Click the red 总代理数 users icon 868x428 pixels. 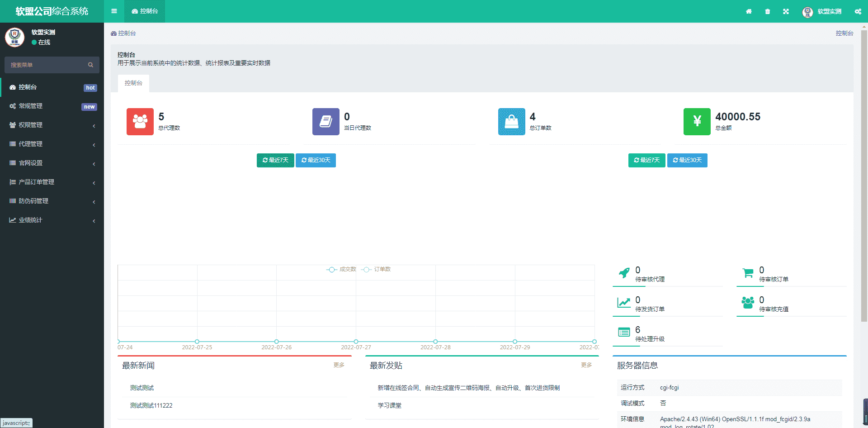[x=140, y=122]
